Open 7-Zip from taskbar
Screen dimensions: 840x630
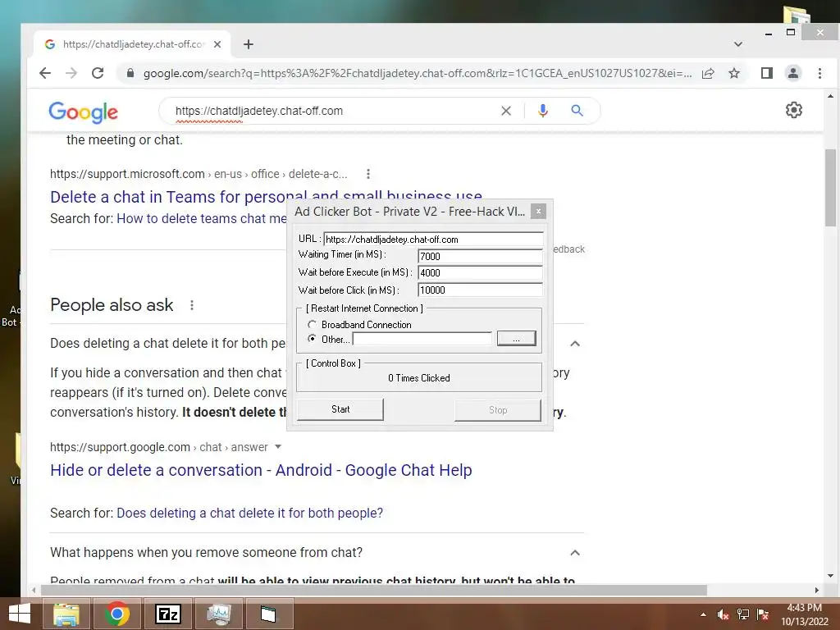coord(167,614)
